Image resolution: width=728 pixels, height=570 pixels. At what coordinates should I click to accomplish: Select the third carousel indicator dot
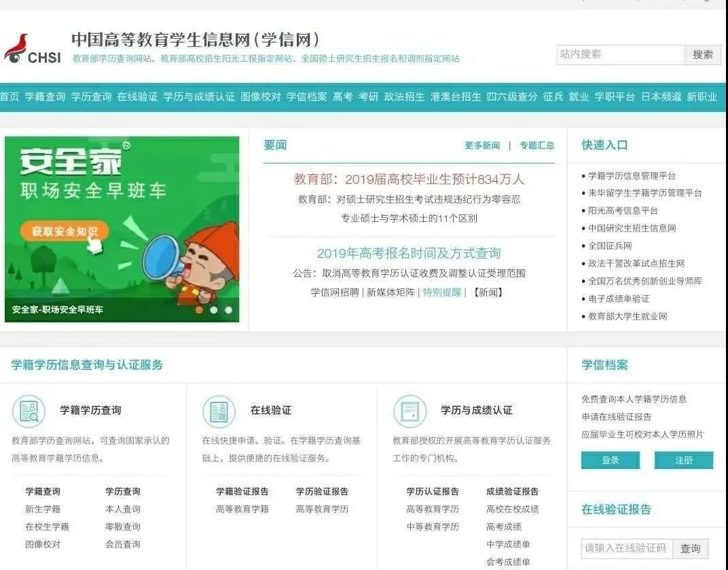coord(228,310)
